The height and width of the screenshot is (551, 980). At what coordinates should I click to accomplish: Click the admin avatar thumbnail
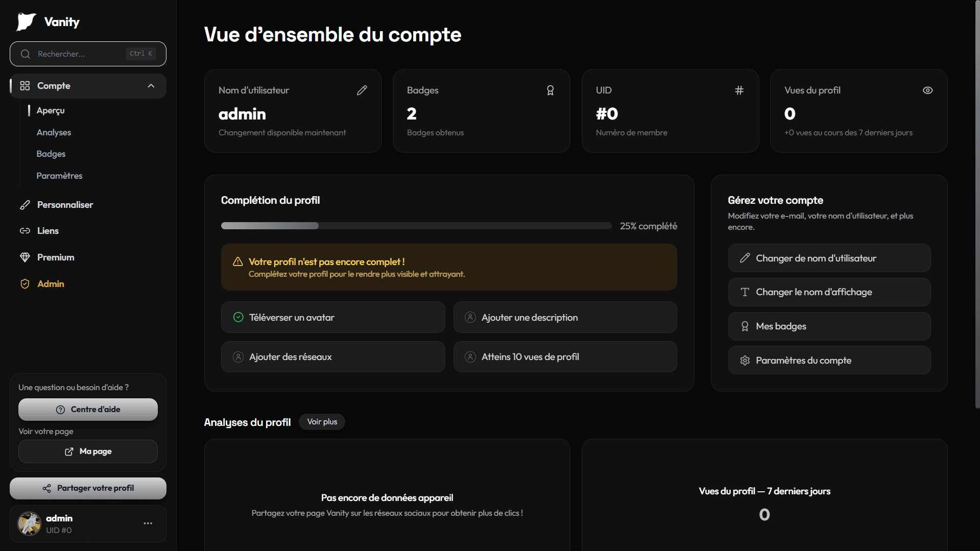point(30,523)
